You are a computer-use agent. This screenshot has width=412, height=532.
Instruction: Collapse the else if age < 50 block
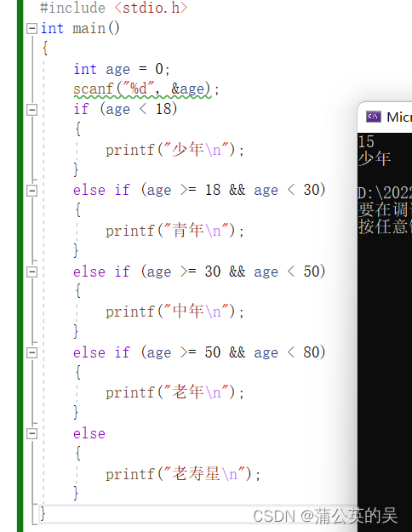click(x=31, y=272)
